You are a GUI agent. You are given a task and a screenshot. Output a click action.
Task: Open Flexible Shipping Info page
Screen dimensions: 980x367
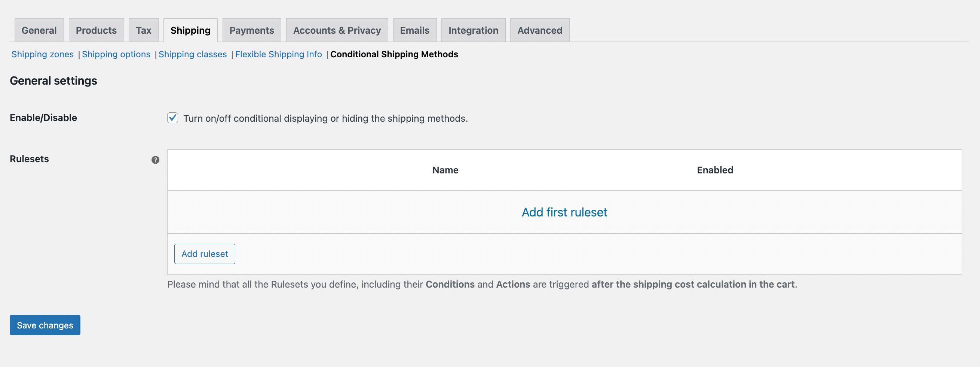tap(279, 54)
